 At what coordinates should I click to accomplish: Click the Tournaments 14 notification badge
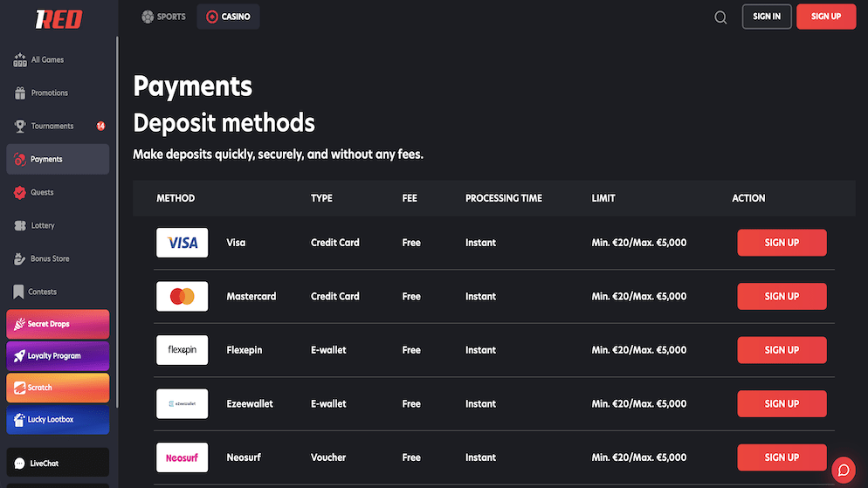[x=100, y=127]
